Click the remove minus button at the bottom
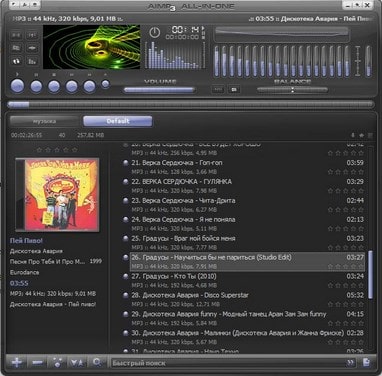Screen dimensions: 382x376 (x=37, y=362)
